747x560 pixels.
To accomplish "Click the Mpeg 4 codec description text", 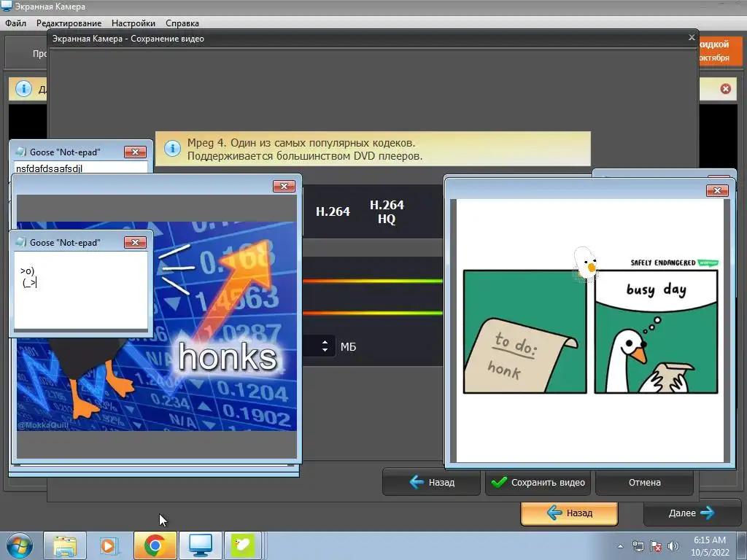I will coord(305,149).
